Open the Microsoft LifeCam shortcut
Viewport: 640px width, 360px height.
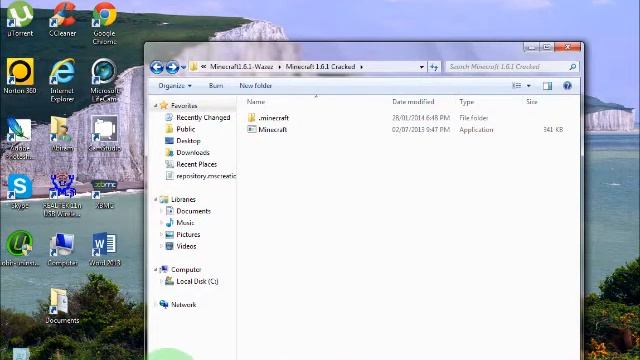tap(104, 80)
